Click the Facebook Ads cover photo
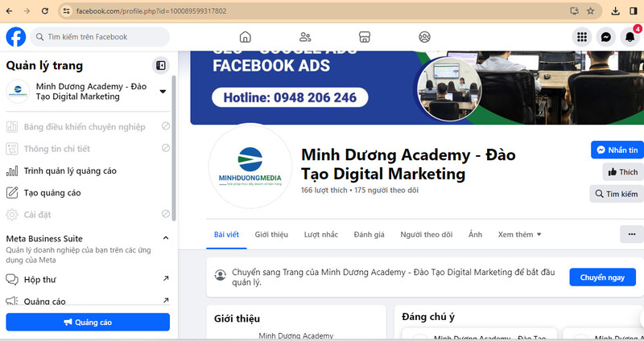The width and height of the screenshot is (644, 341). 417,88
